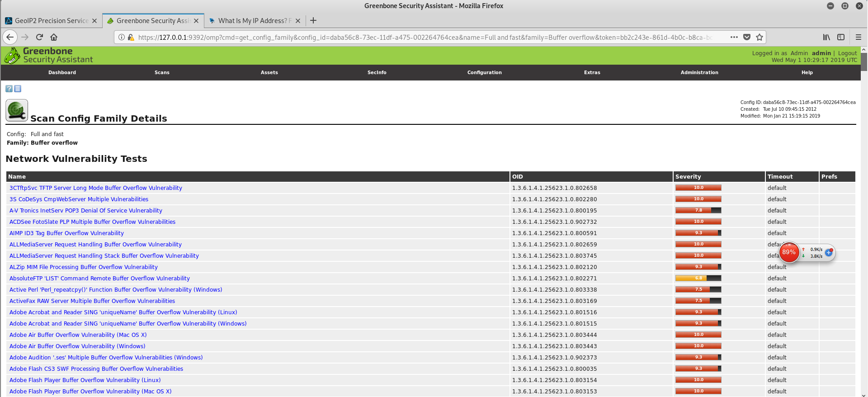This screenshot has width=868, height=397.
Task: Click the Firefox forward arrow button
Action: [25, 37]
